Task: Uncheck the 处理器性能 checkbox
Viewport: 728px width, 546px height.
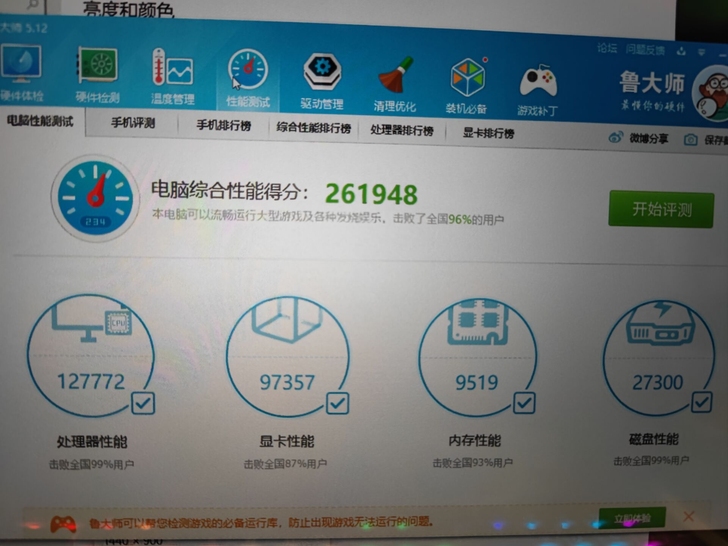Action: click(x=143, y=403)
